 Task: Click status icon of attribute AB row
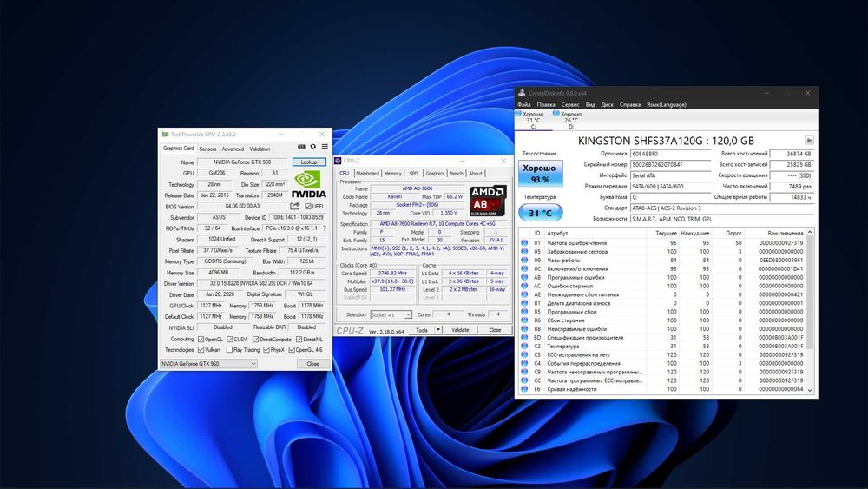[524, 277]
